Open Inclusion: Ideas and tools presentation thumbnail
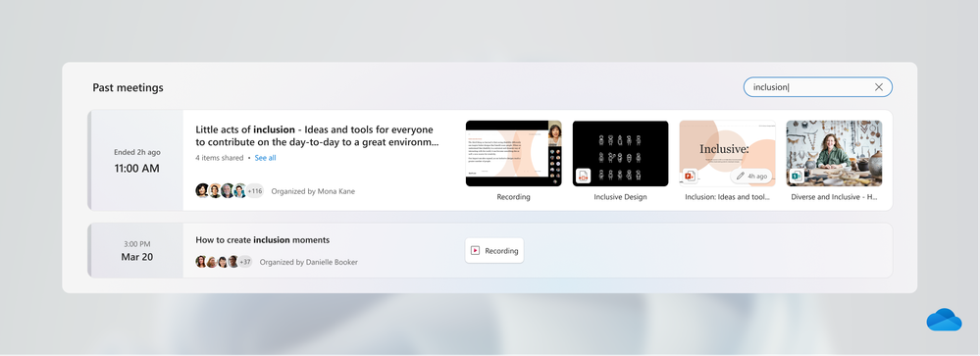The height and width of the screenshot is (356, 980). (728, 154)
